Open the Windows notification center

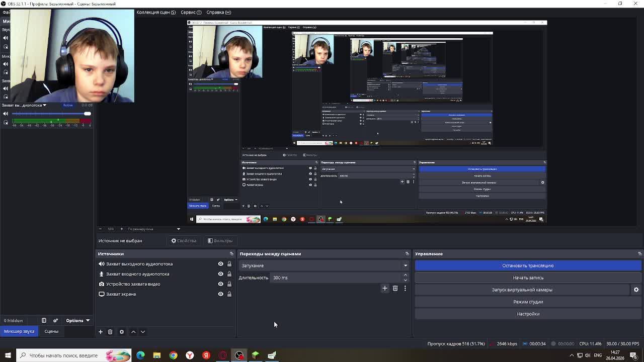[633, 355]
